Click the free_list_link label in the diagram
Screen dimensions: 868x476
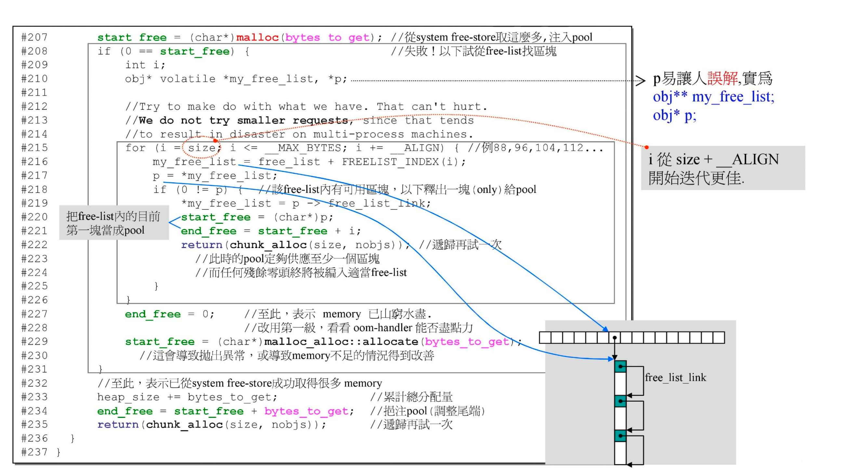point(675,378)
